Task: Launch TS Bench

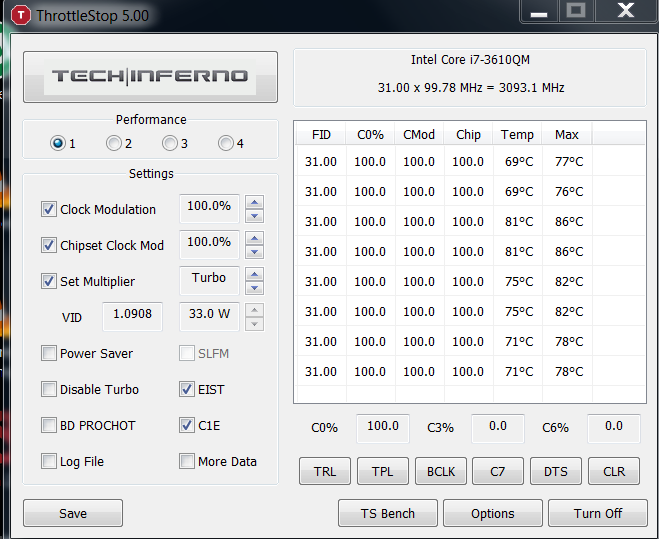Action: coord(387,513)
